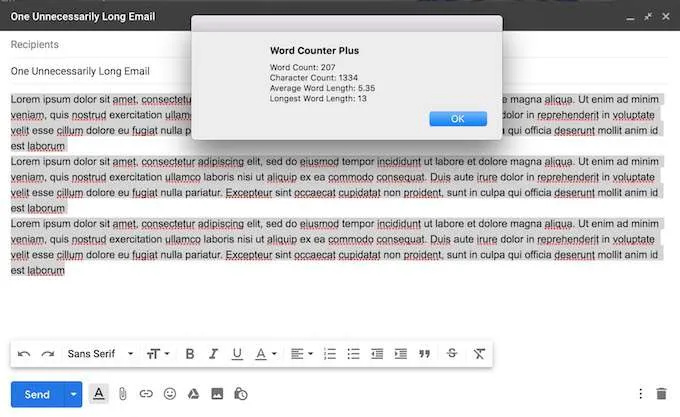Insert a numbered list
Image resolution: width=680 pixels, height=417 pixels.
[x=330, y=354]
